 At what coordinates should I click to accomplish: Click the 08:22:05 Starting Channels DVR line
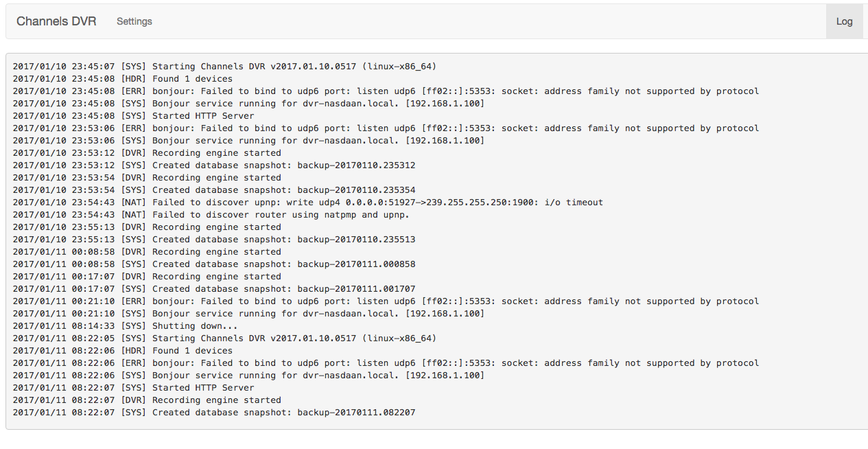click(224, 338)
